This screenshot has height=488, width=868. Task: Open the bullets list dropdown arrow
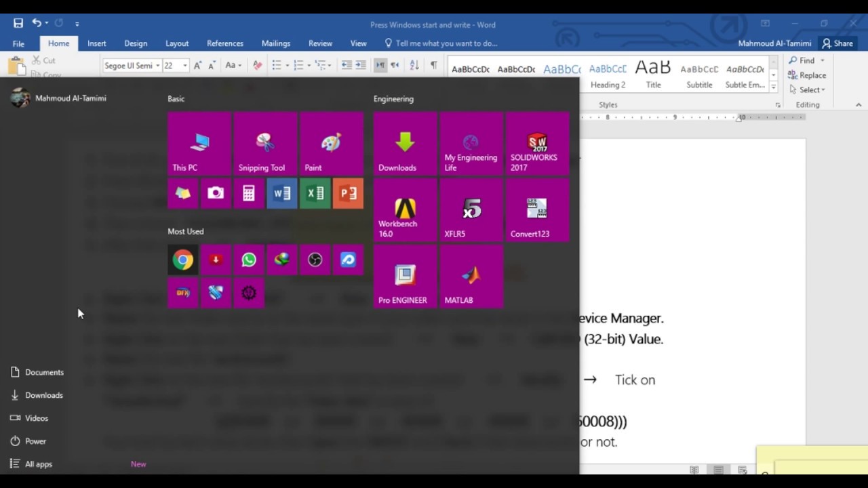(x=288, y=66)
